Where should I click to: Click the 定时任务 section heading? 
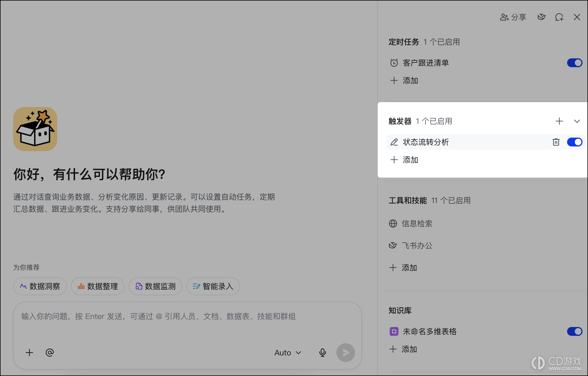click(x=404, y=42)
